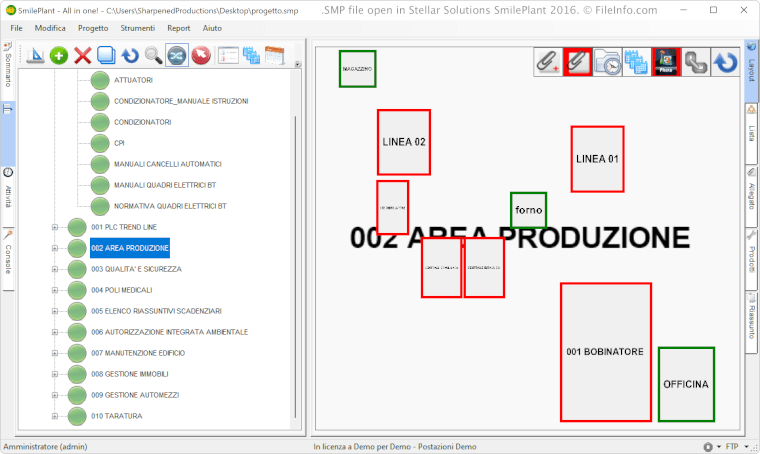
Task: Click the magnifying glass search icon
Action: pyautogui.click(x=153, y=55)
